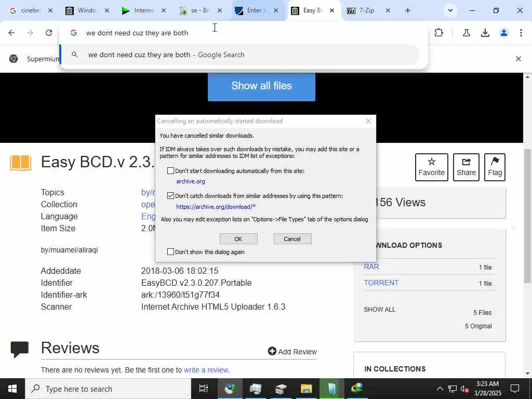Click the green book taskbar icon
This screenshot has width=532, height=399.
tap(331, 389)
